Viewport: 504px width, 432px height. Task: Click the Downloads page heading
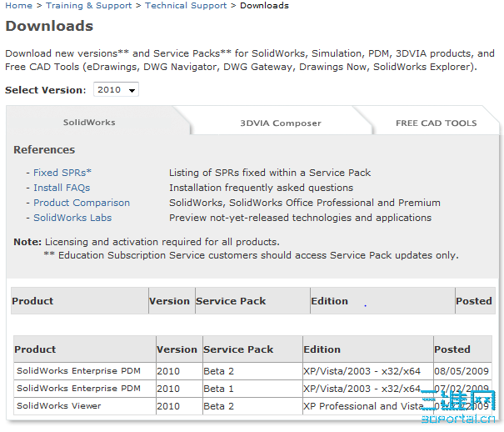coord(49,27)
